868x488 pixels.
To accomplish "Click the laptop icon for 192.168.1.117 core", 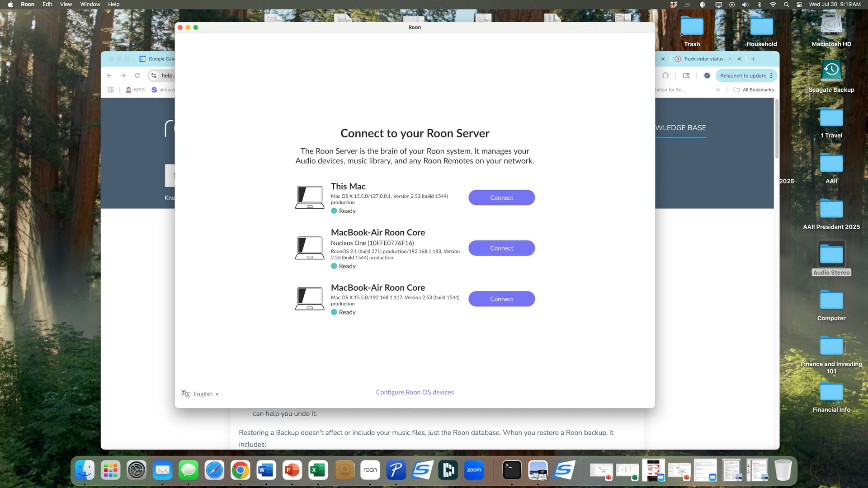I will tap(310, 299).
